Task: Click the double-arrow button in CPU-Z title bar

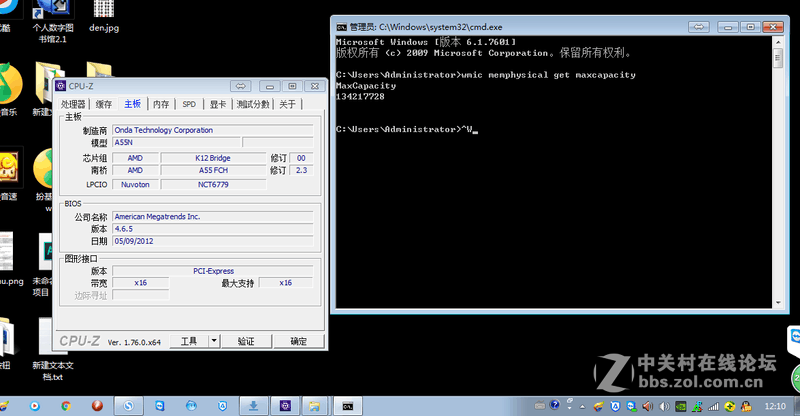Action: pyautogui.click(x=240, y=86)
